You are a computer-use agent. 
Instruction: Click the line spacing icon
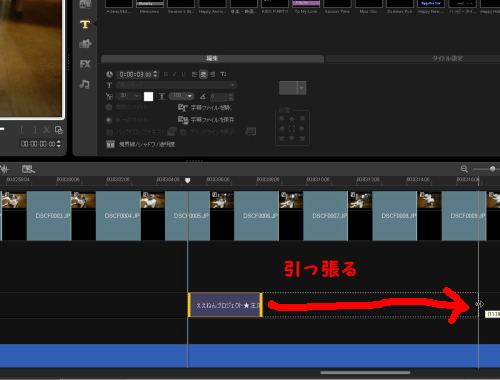tap(162, 96)
